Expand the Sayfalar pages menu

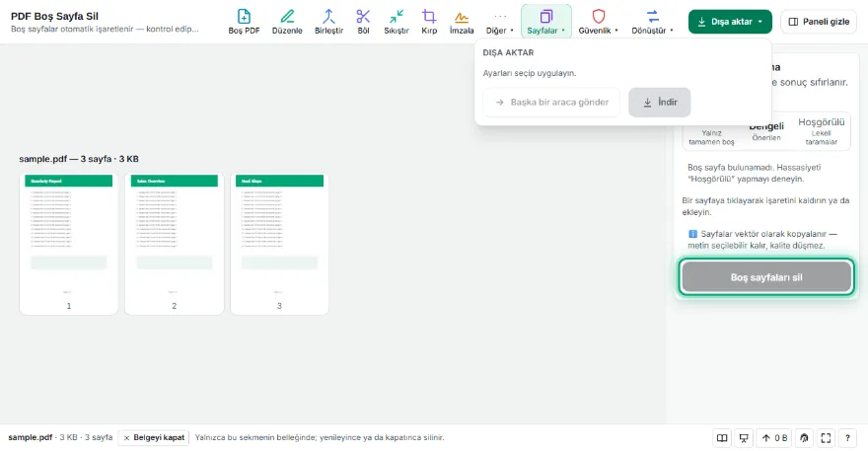(545, 22)
